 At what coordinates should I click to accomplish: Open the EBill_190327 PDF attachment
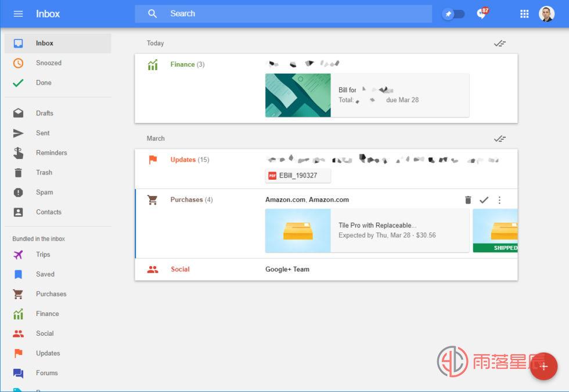297,176
